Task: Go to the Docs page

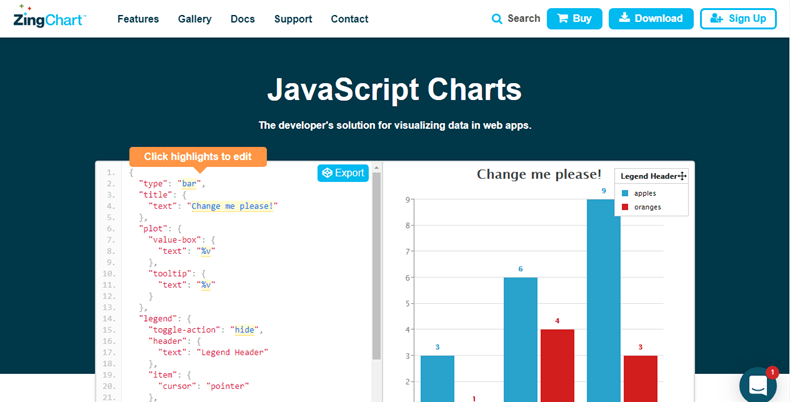Action: pyautogui.click(x=242, y=19)
